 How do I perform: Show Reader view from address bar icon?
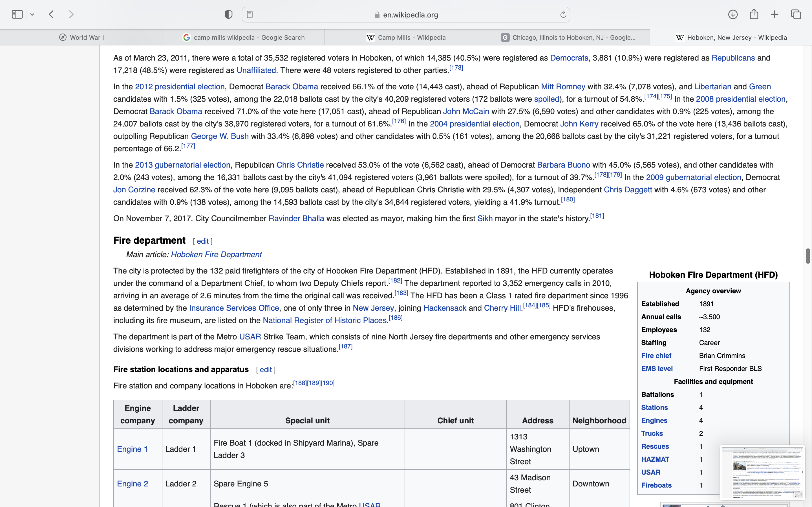(x=250, y=14)
